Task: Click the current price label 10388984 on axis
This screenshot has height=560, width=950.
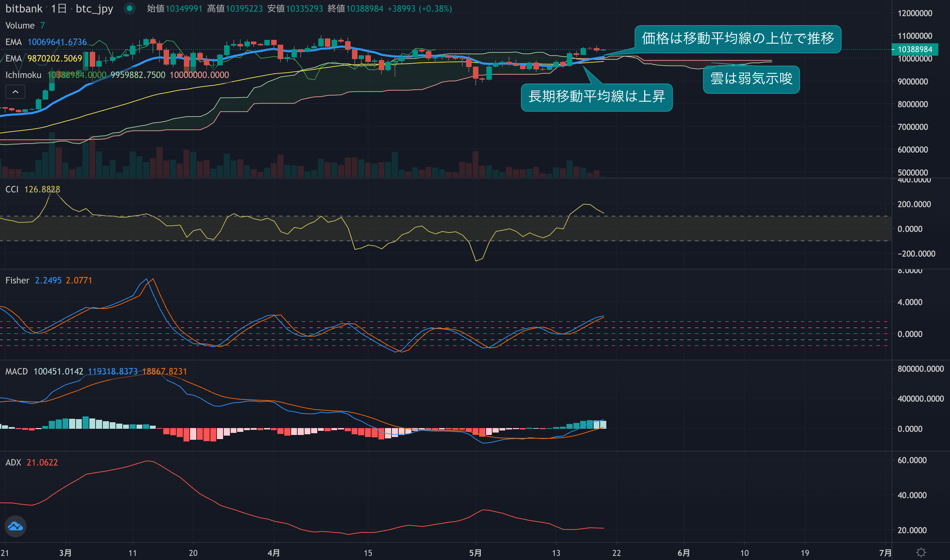Action: pos(915,49)
